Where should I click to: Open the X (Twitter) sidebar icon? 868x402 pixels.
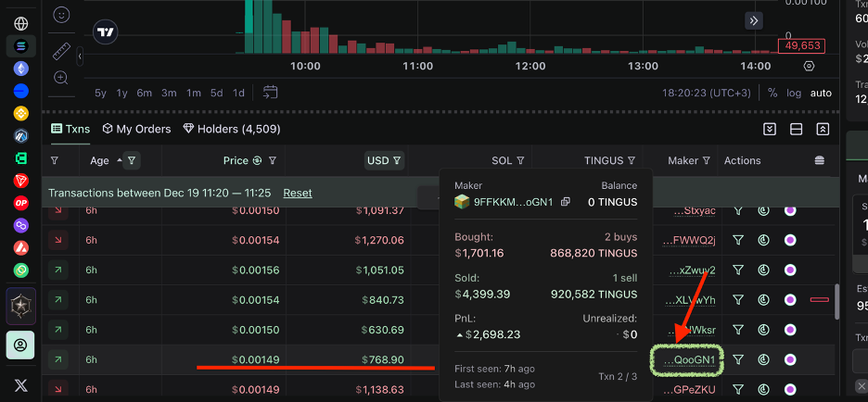click(20, 383)
